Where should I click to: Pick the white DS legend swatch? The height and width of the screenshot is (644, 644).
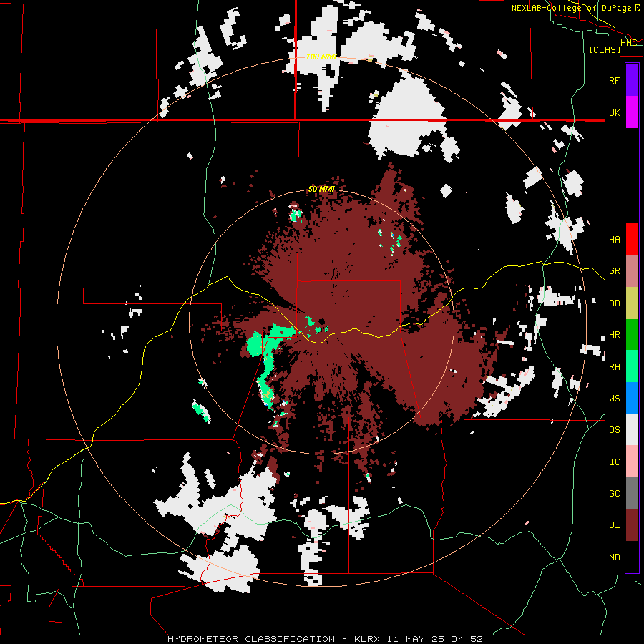tap(632, 429)
